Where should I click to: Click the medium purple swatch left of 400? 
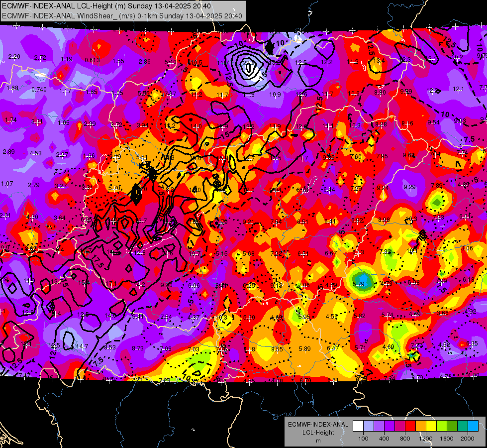pyautogui.click(x=379, y=426)
